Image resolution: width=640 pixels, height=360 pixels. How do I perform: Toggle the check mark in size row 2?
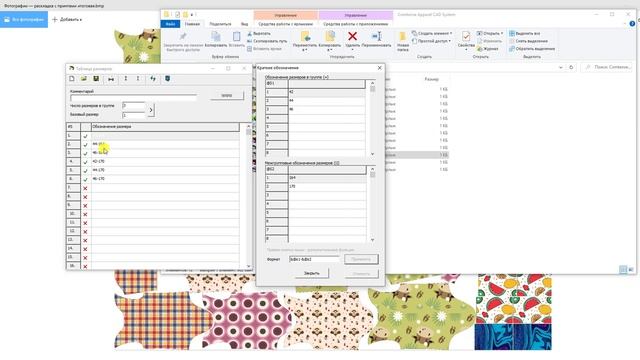pyautogui.click(x=85, y=144)
